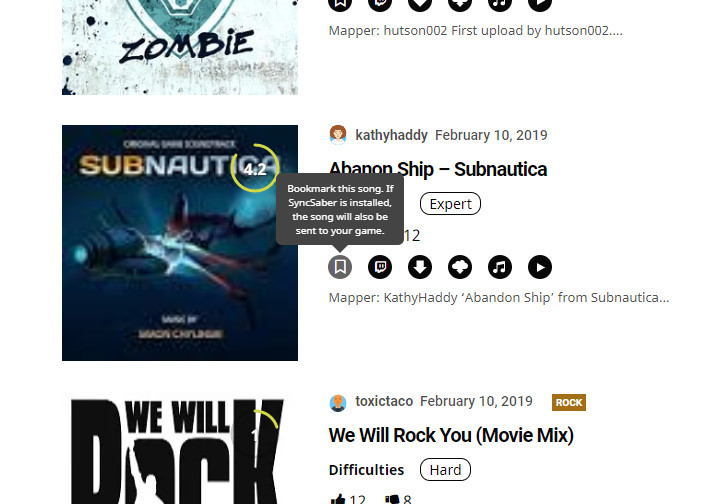Viewport: 719px width, 504px height.
Task: Download the Zombie song by hutson002
Action: pyautogui.click(x=420, y=4)
